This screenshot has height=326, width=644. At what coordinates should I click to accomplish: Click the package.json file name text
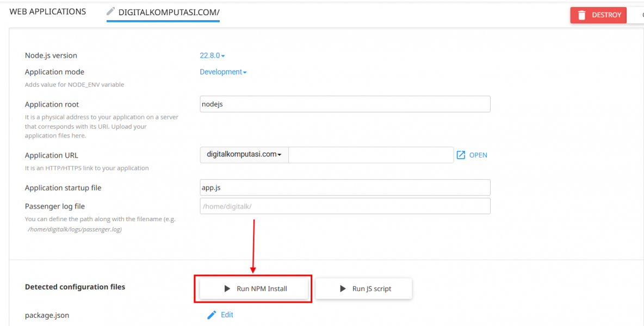(47, 315)
